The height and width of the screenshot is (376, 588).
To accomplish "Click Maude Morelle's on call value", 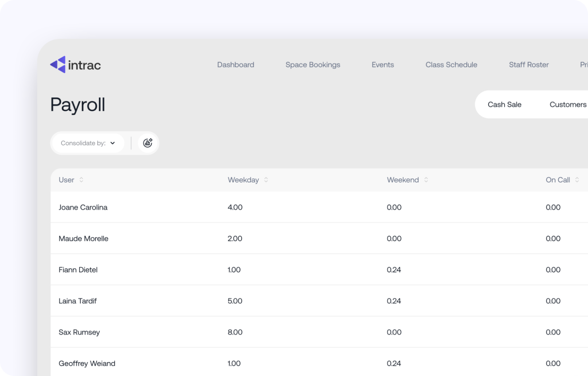I will [x=553, y=238].
